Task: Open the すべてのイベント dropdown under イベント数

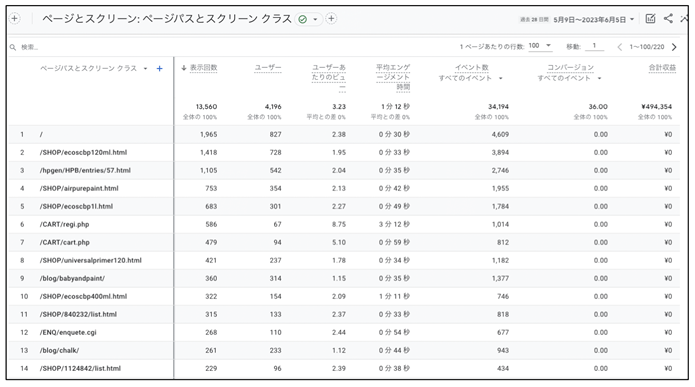Action: tap(471, 78)
